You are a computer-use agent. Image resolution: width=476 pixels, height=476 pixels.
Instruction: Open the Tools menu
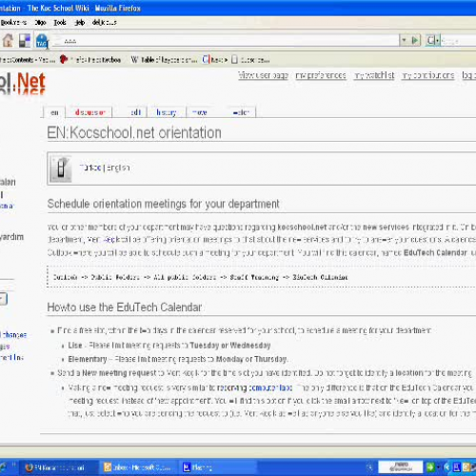click(x=60, y=23)
